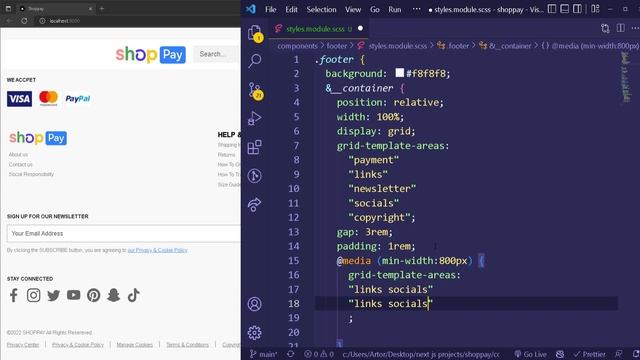This screenshot has height=360, width=640.
Task: Click the Prettier status bar item
Action: (589, 354)
